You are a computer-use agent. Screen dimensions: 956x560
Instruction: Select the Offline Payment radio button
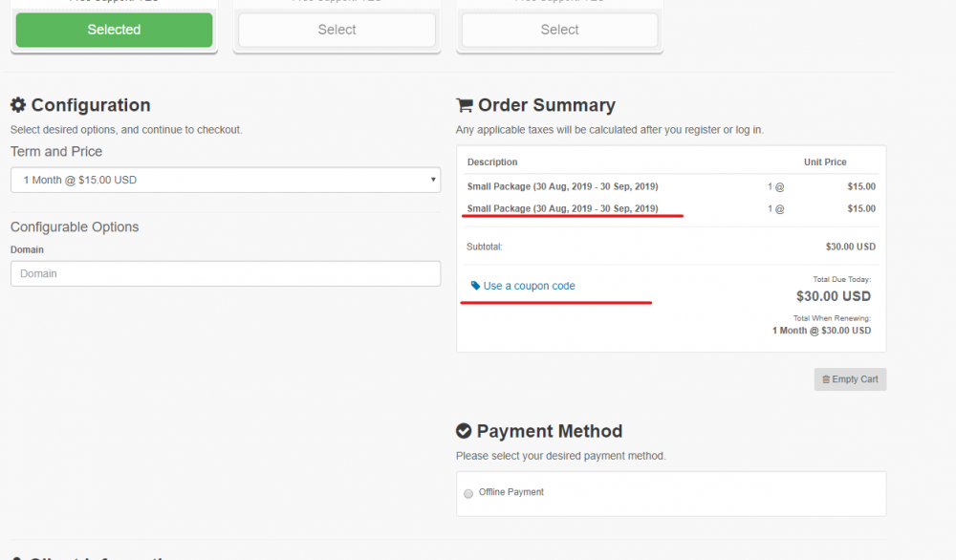(468, 493)
